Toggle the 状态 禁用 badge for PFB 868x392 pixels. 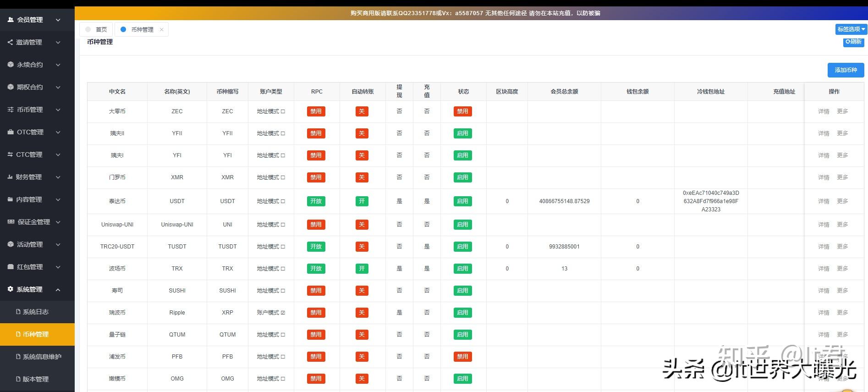coord(463,357)
